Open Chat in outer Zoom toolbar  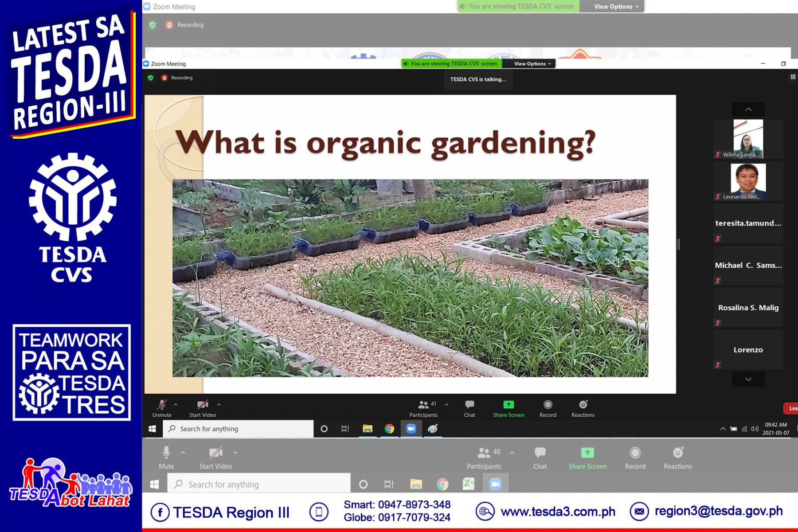(x=540, y=458)
